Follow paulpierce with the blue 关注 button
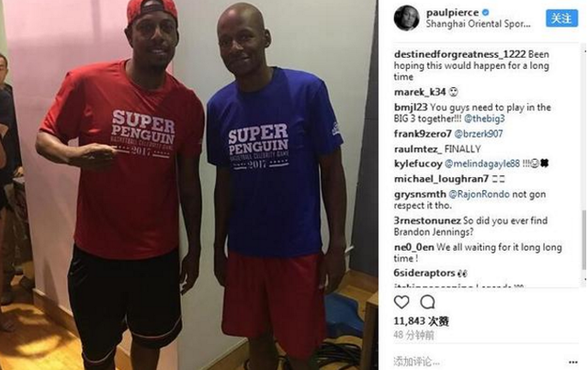588x370 pixels. coord(561,18)
